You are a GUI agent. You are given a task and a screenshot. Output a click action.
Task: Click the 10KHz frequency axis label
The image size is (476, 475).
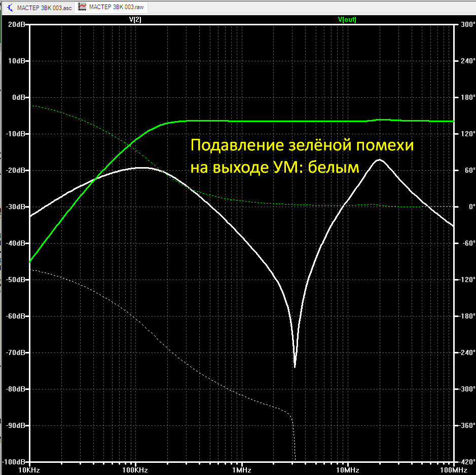29,470
